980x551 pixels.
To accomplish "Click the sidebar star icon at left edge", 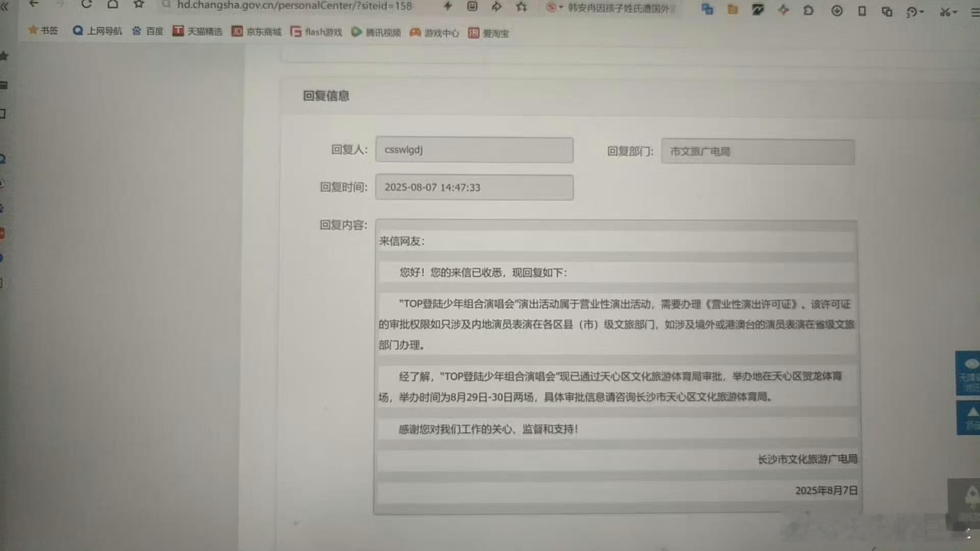I will coord(4,56).
